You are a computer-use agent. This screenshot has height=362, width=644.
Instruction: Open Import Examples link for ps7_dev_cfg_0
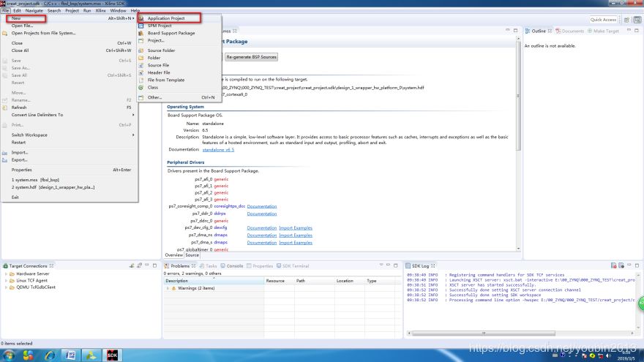(x=296, y=227)
